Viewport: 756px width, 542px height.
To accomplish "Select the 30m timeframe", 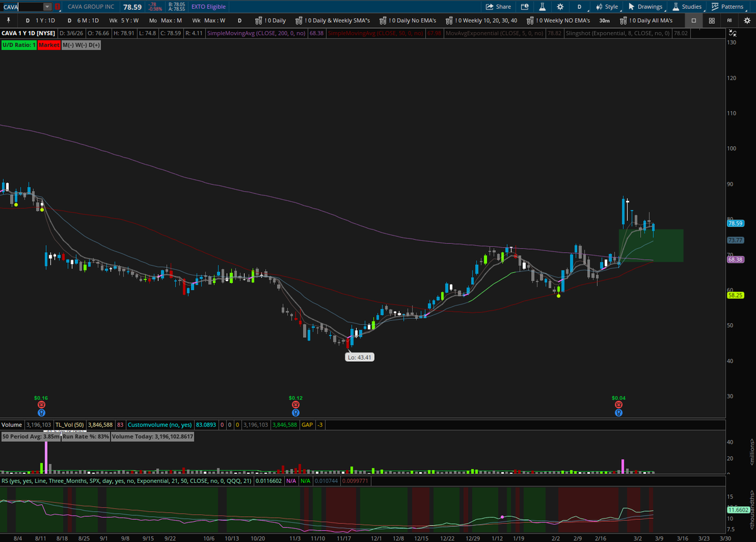I will click(604, 20).
